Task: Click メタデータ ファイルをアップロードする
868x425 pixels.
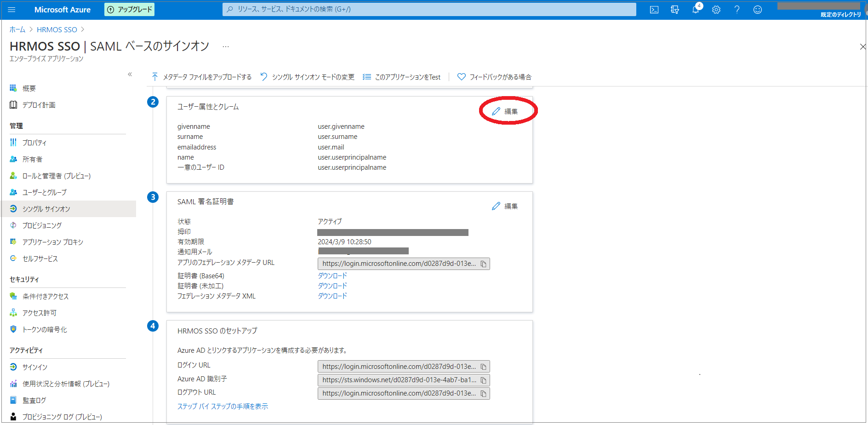Action: [202, 77]
